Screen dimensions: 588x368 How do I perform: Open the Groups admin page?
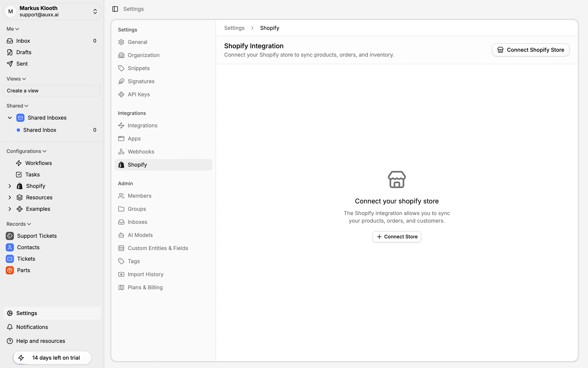[x=163, y=209]
